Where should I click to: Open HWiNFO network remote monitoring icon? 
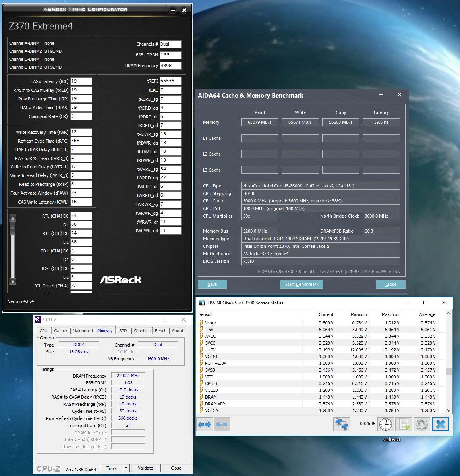342,424
